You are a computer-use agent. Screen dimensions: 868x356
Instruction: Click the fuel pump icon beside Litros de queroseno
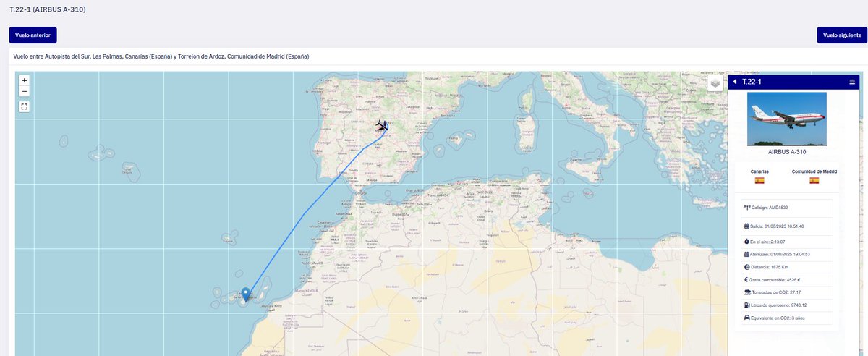pos(747,305)
